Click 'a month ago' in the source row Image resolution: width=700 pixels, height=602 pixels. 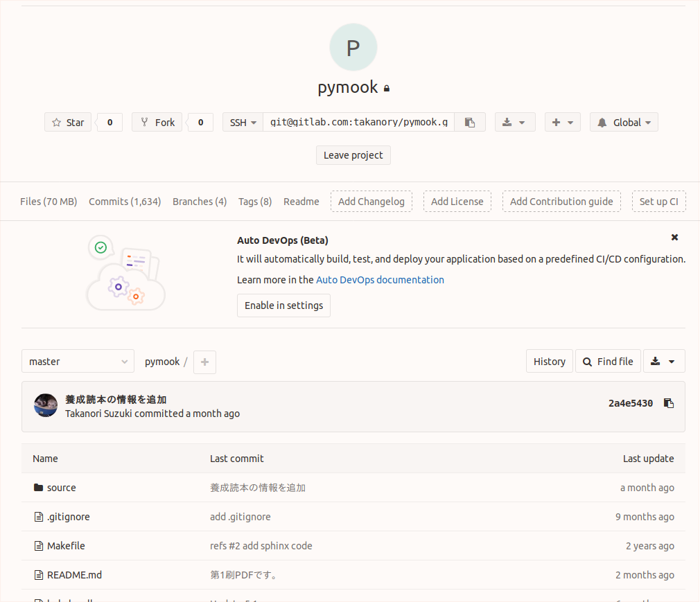point(647,488)
